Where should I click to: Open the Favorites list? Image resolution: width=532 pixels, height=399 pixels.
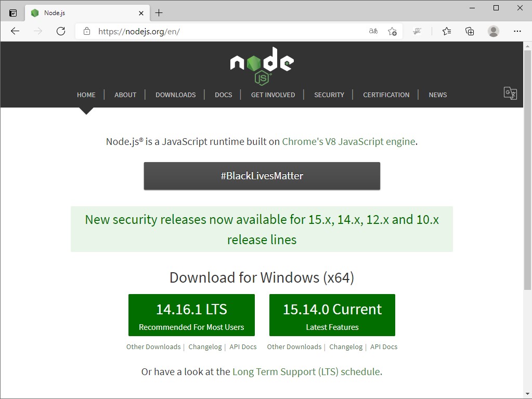446,31
